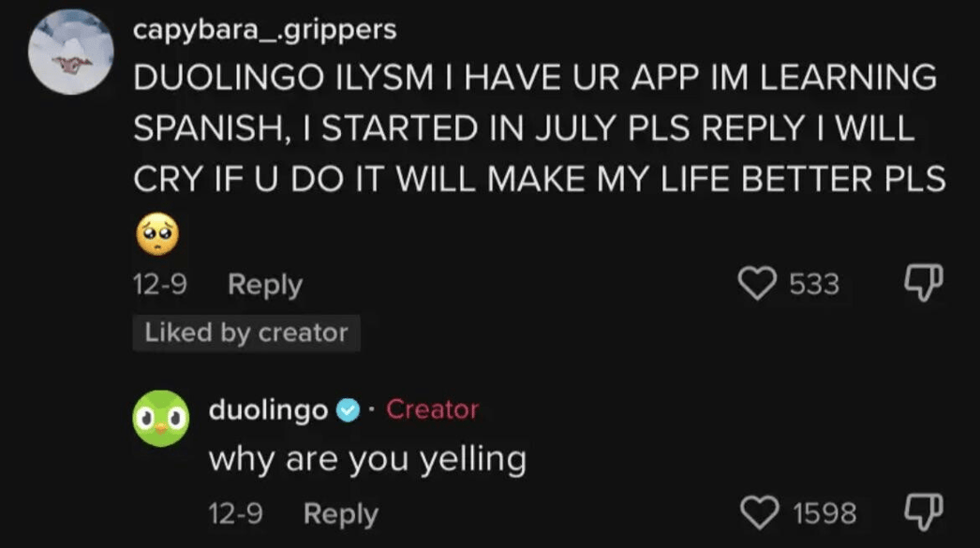Visit the duolingo username link

point(268,409)
